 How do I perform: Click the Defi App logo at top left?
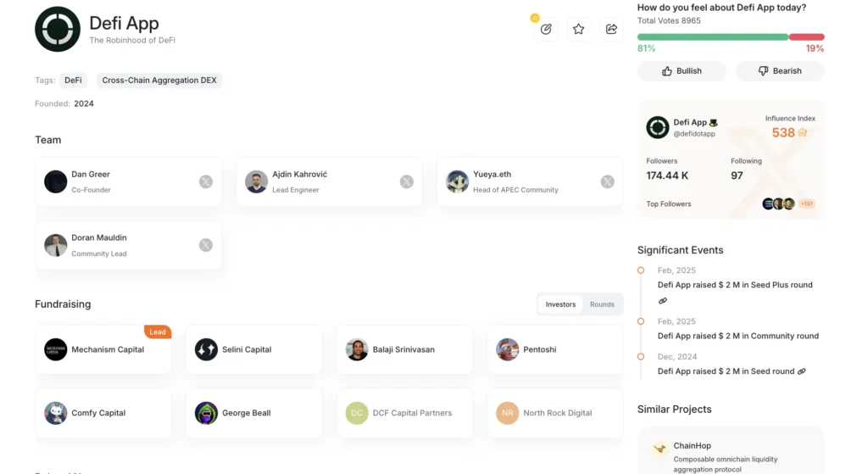(58, 30)
